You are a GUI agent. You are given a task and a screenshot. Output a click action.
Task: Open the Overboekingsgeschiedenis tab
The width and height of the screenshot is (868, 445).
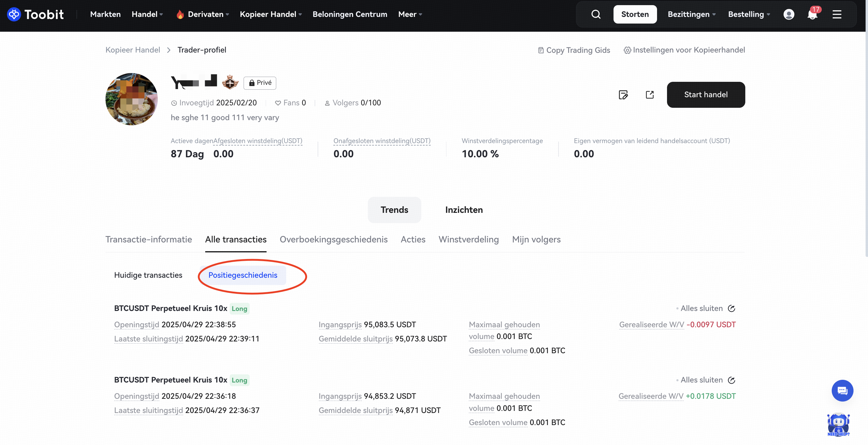(333, 239)
